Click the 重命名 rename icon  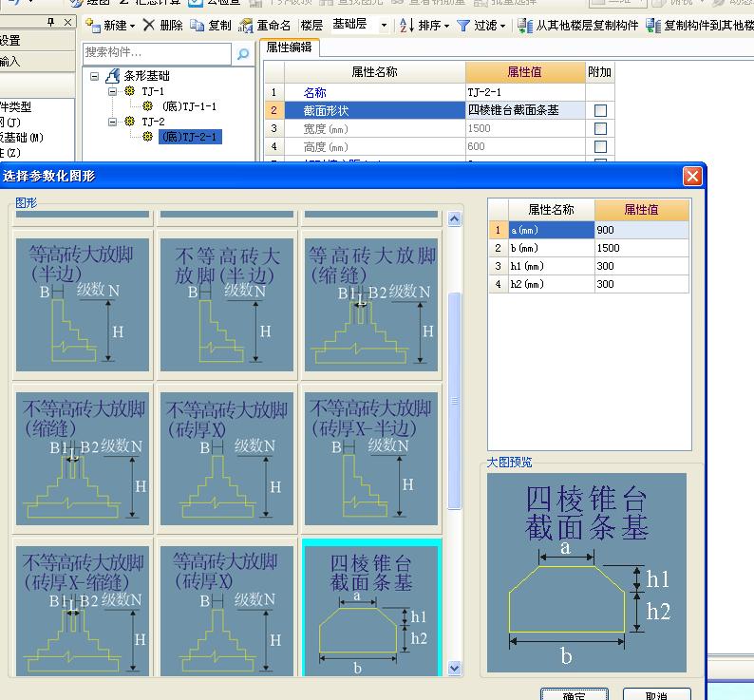click(245, 26)
